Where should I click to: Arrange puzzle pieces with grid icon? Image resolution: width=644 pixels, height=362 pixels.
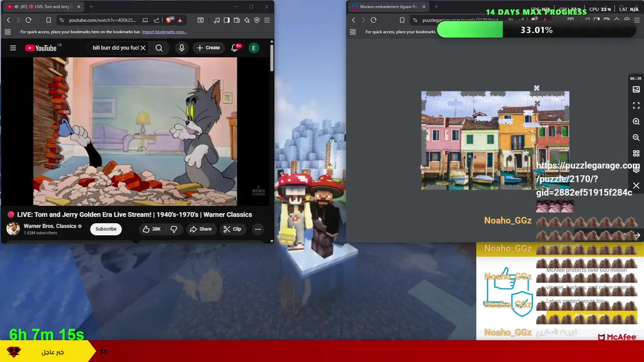[636, 153]
